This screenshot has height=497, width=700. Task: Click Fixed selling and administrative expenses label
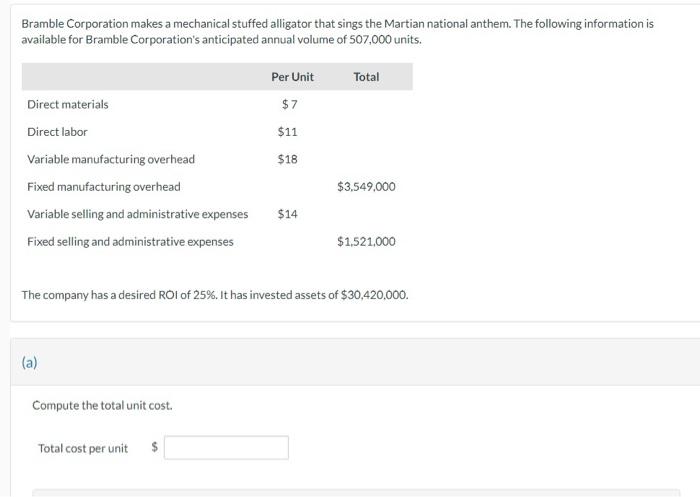[x=130, y=241]
